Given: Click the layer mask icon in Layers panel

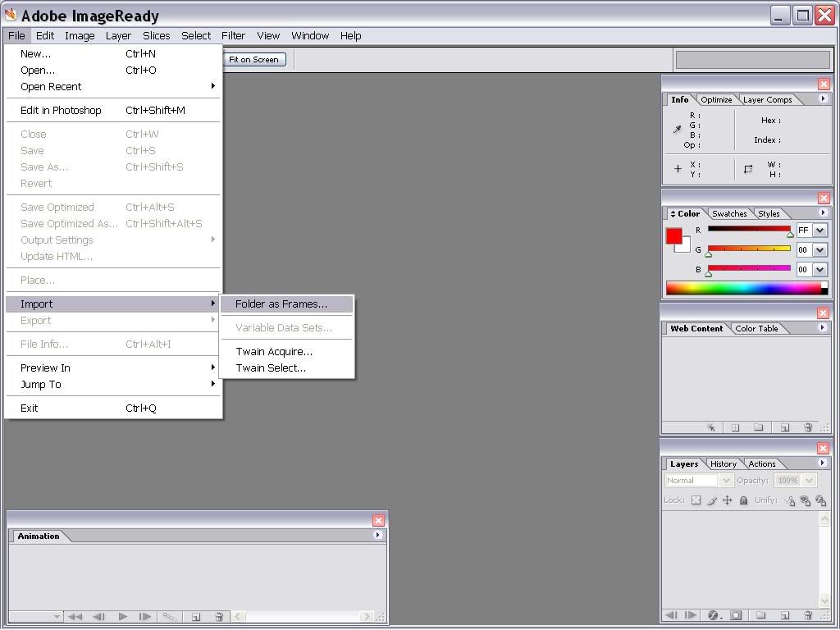Looking at the screenshot, I should pos(736,615).
